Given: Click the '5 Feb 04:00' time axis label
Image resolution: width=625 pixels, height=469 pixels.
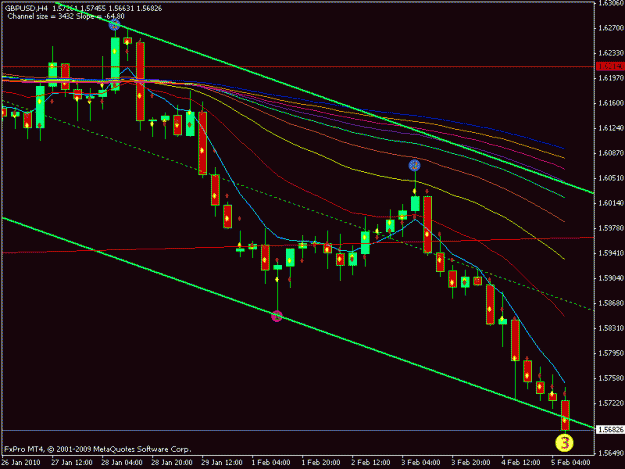Looking at the screenshot, I should [x=571, y=463].
